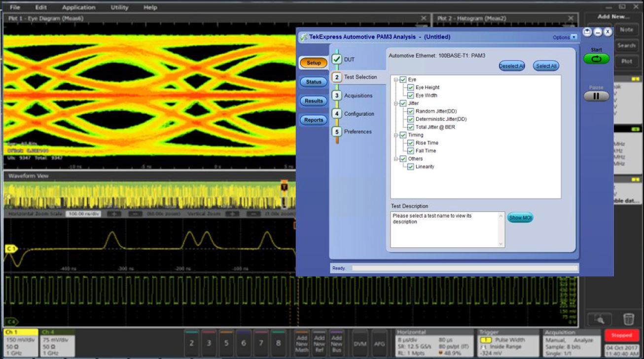This screenshot has height=359, width=644.
Task: Click the Horizontal Zoom Scale input field
Action: (x=83, y=214)
